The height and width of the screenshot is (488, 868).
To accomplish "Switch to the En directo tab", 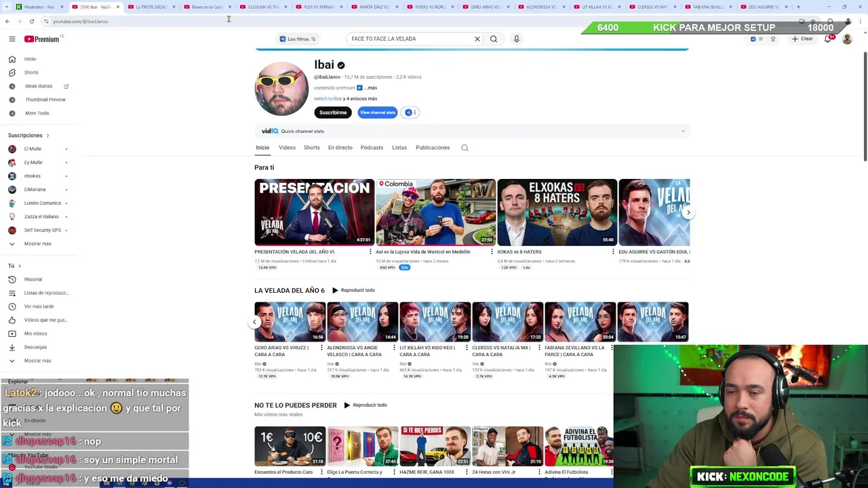I will pyautogui.click(x=340, y=148).
